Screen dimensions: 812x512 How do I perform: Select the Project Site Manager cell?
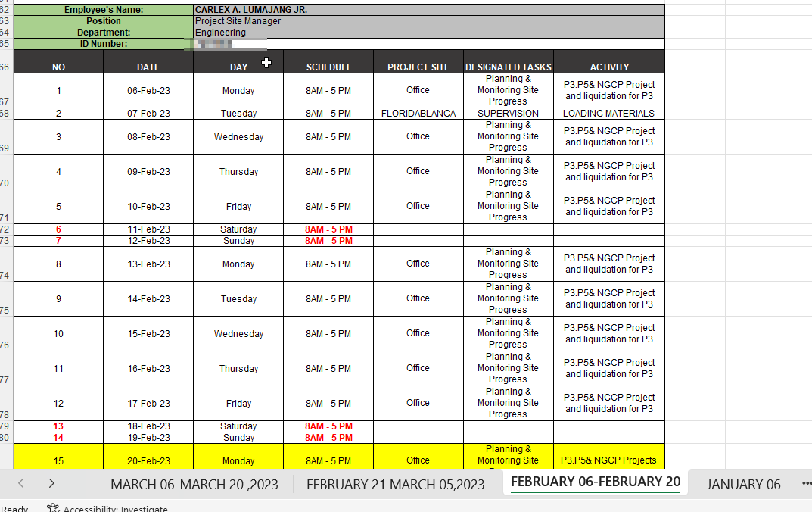[429, 21]
